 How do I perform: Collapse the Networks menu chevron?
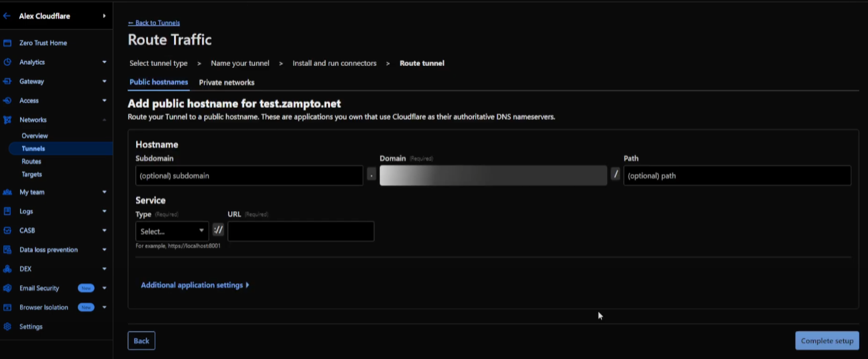coord(104,120)
